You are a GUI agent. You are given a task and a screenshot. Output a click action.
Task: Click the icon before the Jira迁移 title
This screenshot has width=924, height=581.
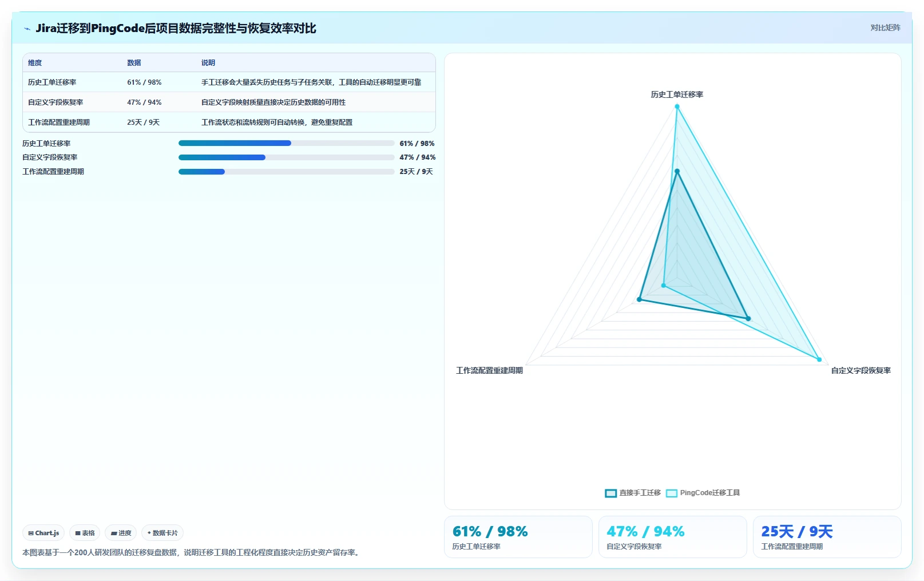coord(27,29)
